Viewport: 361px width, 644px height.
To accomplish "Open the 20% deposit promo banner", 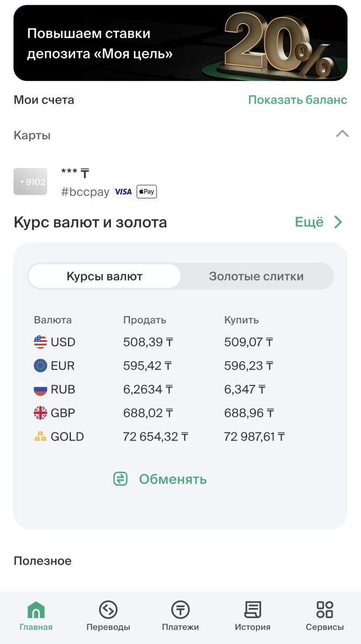I will [180, 43].
